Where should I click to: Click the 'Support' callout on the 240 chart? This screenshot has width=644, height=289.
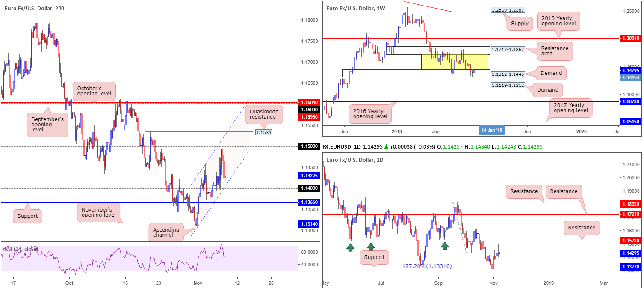coord(28,216)
